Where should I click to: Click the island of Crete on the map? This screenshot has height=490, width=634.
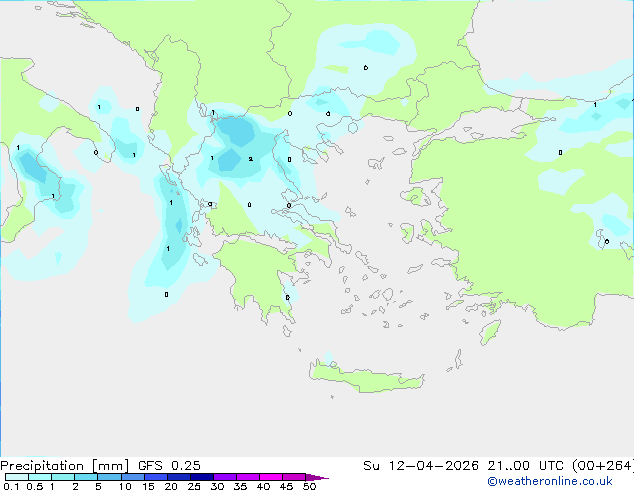click(366, 378)
